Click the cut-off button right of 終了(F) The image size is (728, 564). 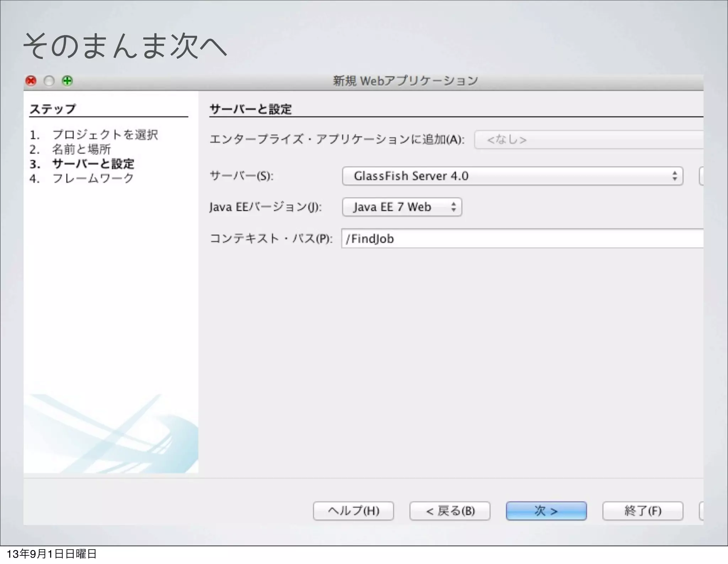tap(701, 511)
